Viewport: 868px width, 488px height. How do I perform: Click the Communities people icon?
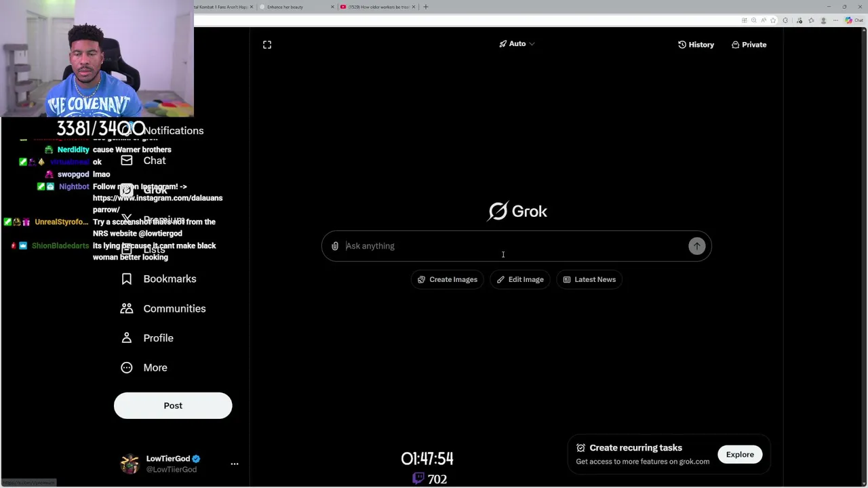pyautogui.click(x=127, y=308)
